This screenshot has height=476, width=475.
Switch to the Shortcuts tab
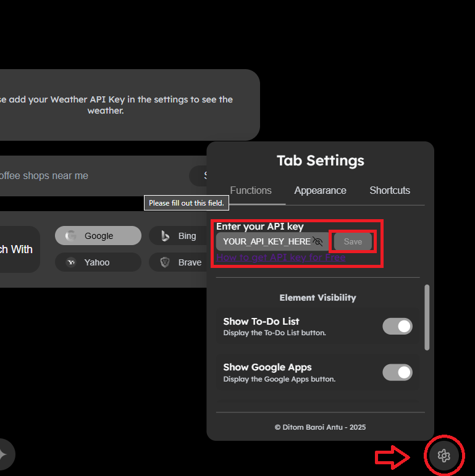point(390,190)
